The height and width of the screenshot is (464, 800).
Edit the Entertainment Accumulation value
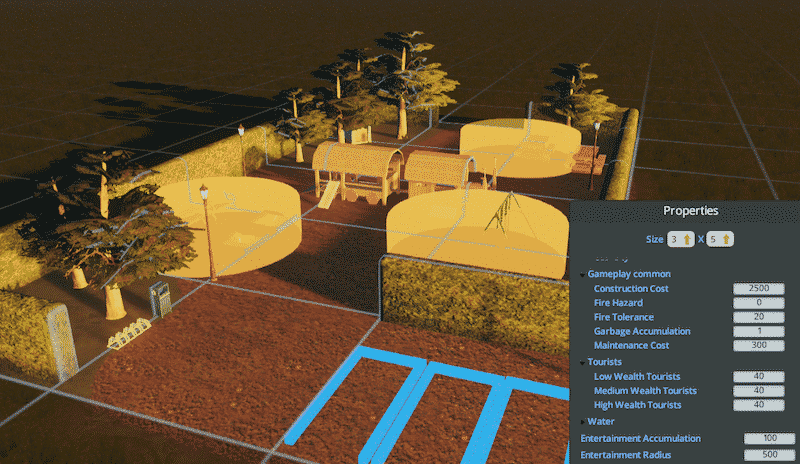[769, 439]
